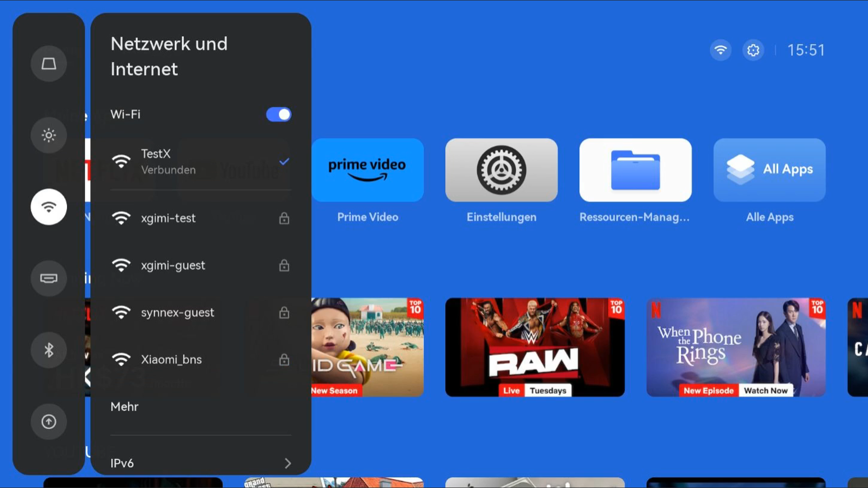The image size is (868, 488).
Task: Click the Ressourcen-Manag... label
Action: [x=635, y=217]
